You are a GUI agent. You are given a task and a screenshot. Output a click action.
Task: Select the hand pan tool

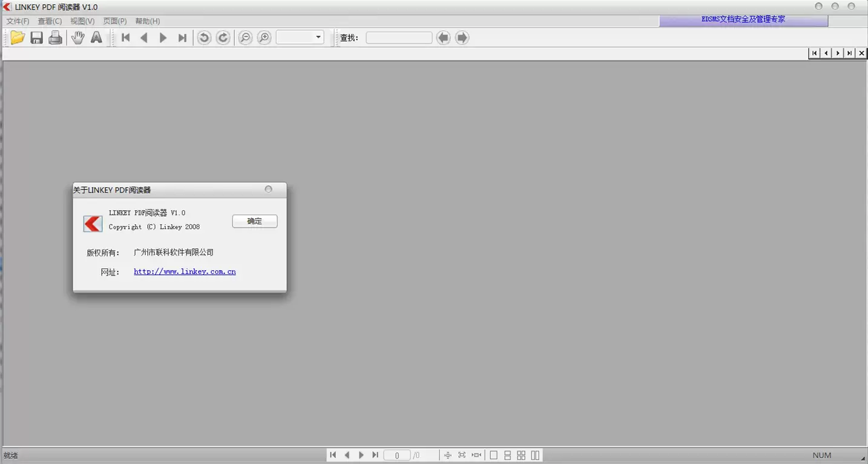click(x=77, y=38)
